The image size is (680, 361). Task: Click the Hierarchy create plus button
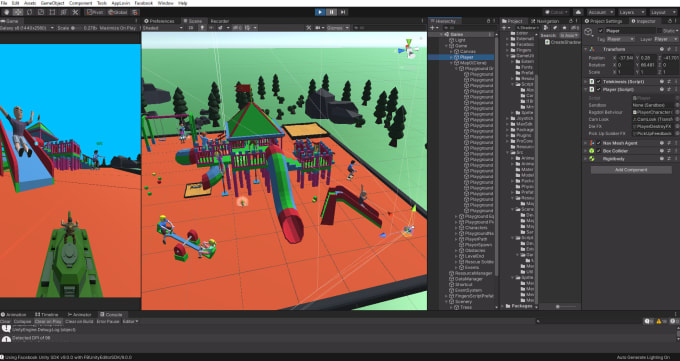pos(433,28)
